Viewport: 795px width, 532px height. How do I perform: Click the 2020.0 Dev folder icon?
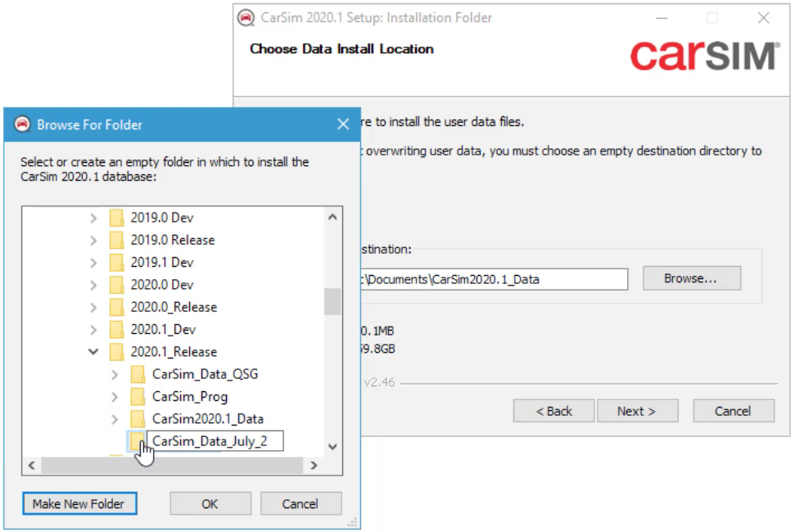116,284
